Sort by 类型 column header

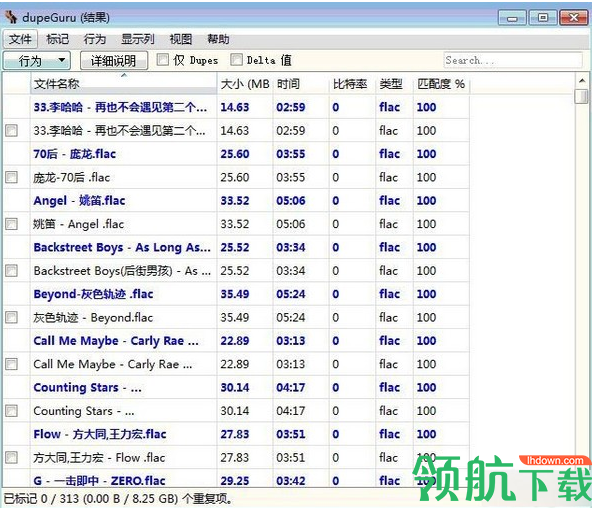click(395, 83)
